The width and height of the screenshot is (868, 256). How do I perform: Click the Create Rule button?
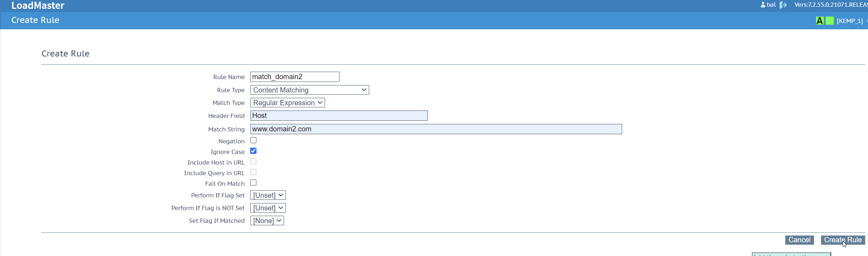coord(843,240)
